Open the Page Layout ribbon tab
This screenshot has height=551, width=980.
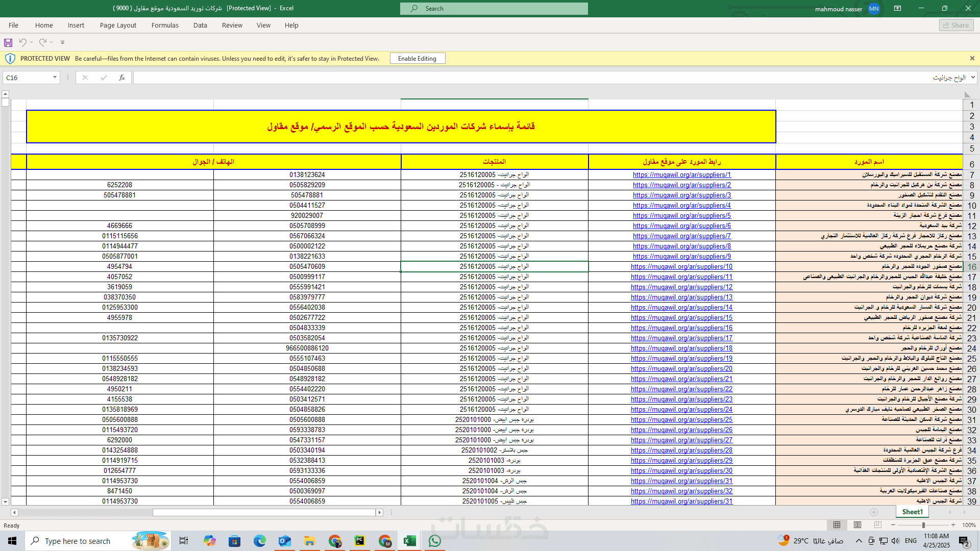pyautogui.click(x=118, y=25)
